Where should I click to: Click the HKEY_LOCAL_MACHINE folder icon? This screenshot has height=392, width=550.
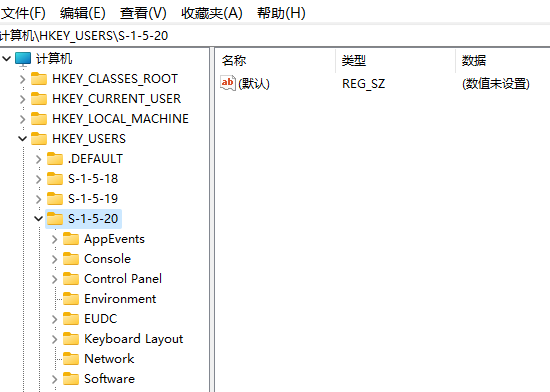click(39, 119)
